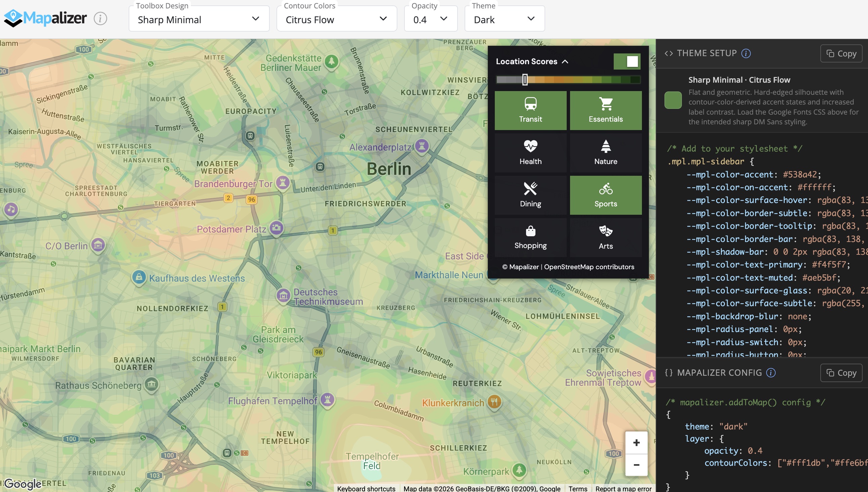Open Keyboard shortcuts
Screen dimensions: 868x492
pos(366,488)
